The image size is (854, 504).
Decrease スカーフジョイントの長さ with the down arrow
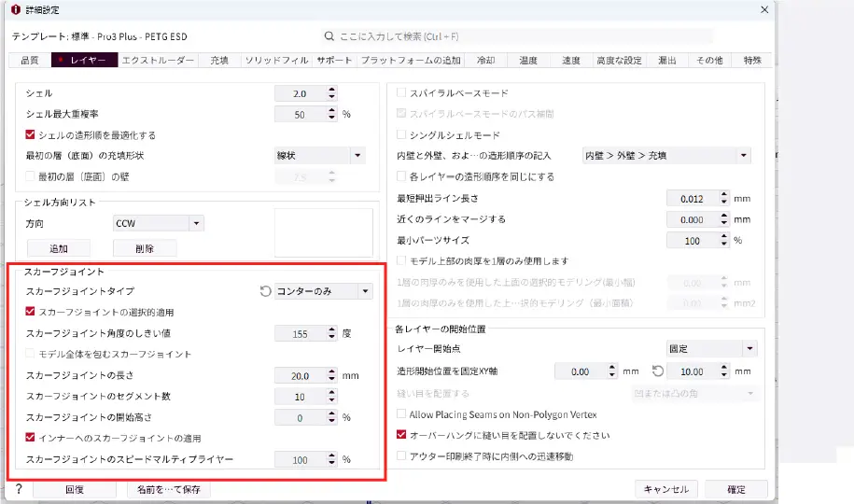click(332, 380)
